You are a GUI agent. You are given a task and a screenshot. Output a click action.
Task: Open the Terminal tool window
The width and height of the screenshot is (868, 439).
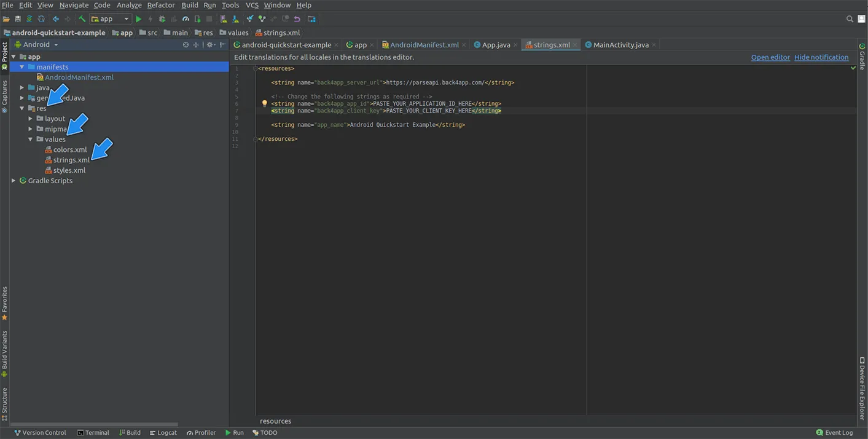(x=93, y=433)
